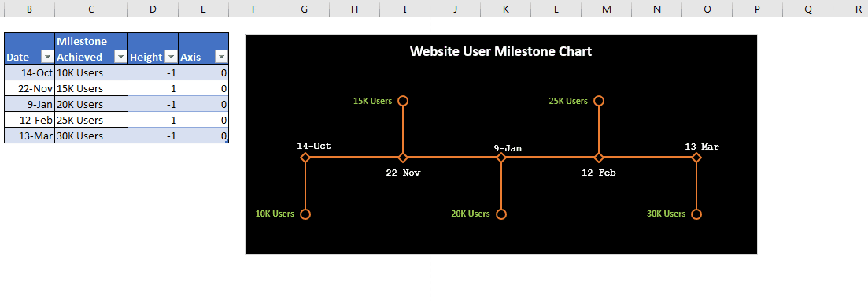
Task: Click the 15K Users chart data label
Action: pos(372,101)
